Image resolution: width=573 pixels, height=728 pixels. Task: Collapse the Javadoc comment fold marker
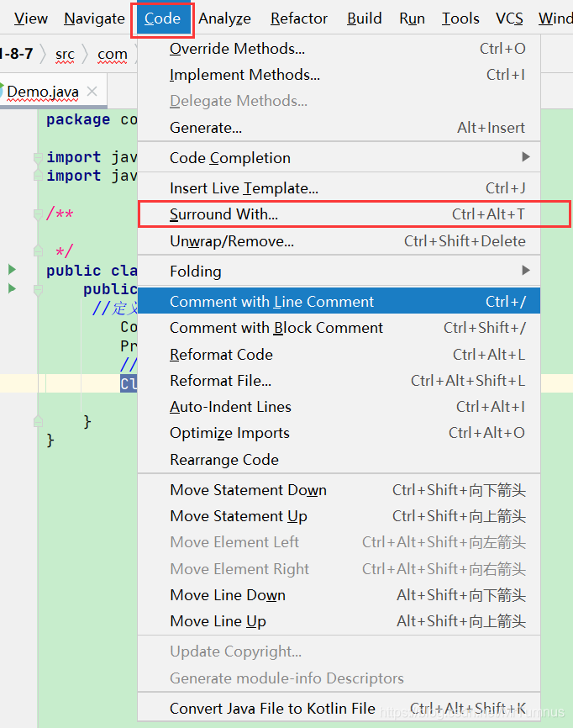pos(38,214)
